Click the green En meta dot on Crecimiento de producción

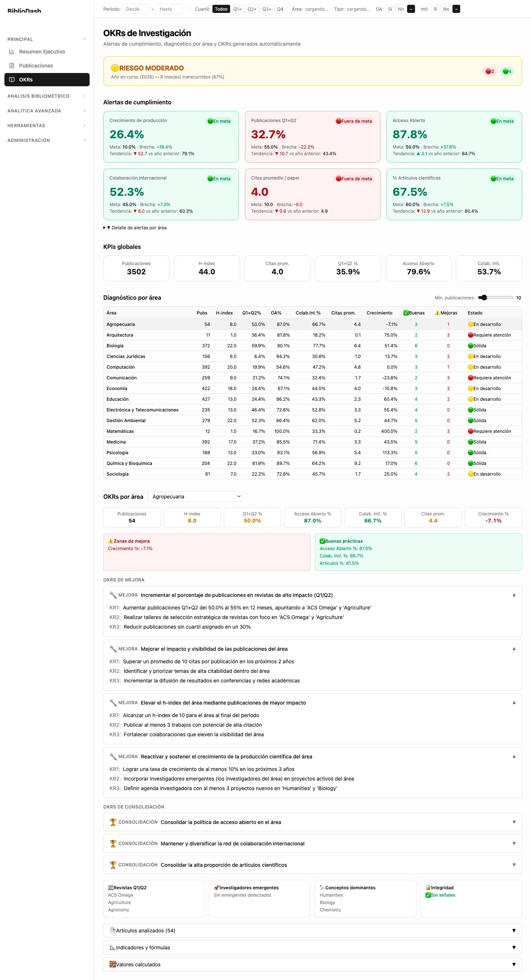click(210, 121)
